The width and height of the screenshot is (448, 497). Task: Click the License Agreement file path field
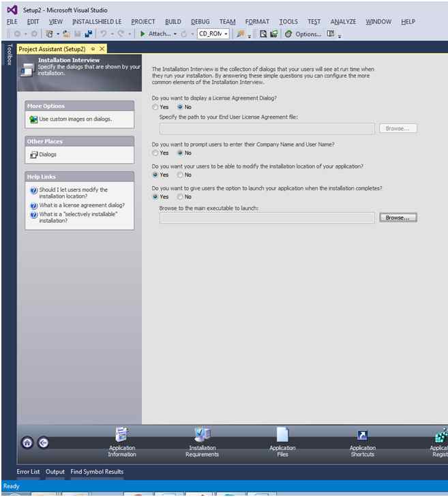(267, 128)
